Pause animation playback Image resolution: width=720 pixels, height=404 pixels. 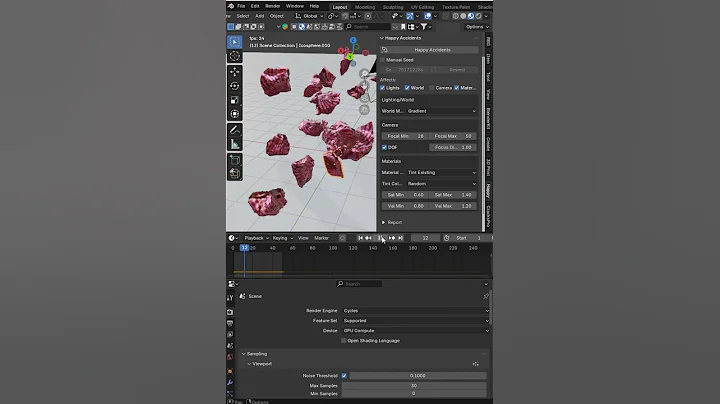(380, 238)
